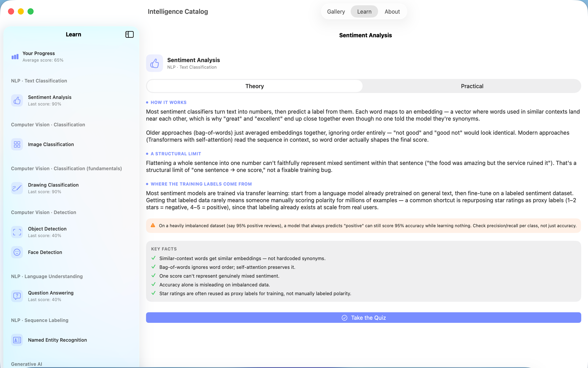Viewport: 588px width, 368px height.
Task: Click the centered Sentiment Analysis page title
Action: tap(365, 35)
